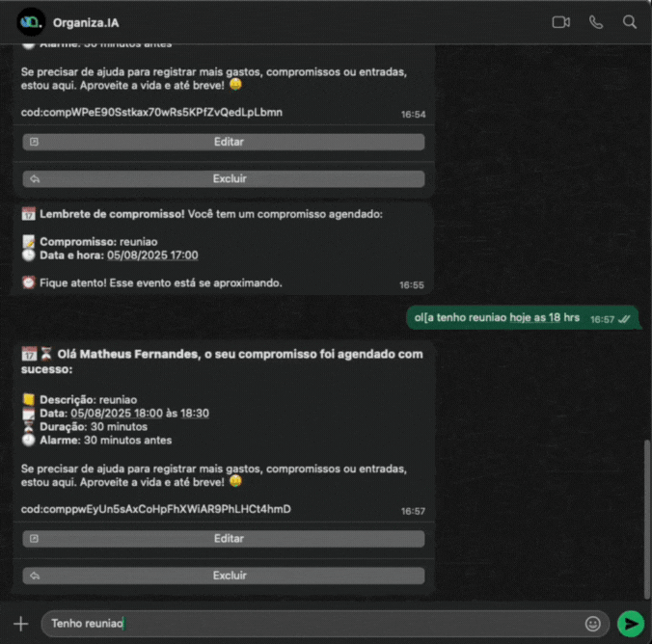Start a video call with Organiza.IA
Image resolution: width=652 pixels, height=644 pixels.
(560, 22)
